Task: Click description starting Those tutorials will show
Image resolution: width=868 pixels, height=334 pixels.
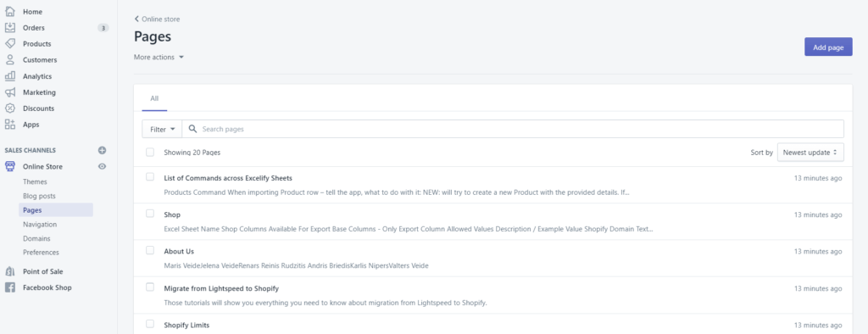Action: (x=325, y=303)
